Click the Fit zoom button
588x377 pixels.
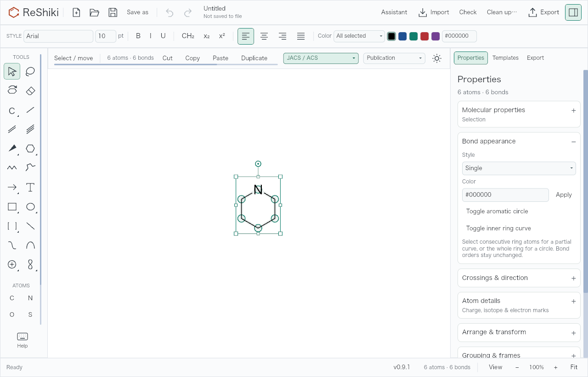pyautogui.click(x=574, y=367)
